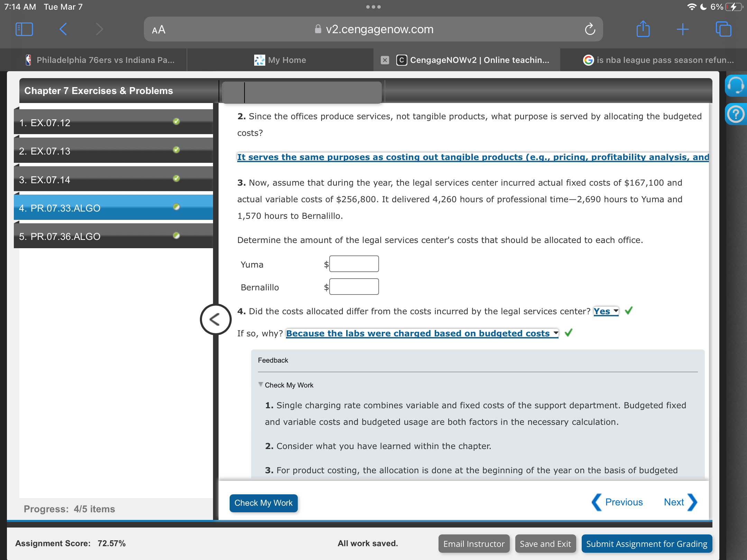Click the Yuma dollar amount field
Screen dimensions: 747x560
(354, 264)
